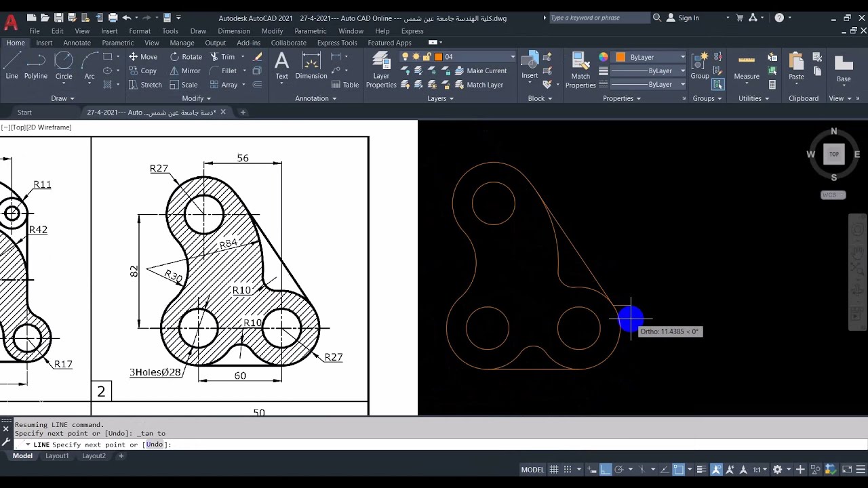This screenshot has width=868, height=488.
Task: Open Layer Properties manager
Action: click(381, 70)
